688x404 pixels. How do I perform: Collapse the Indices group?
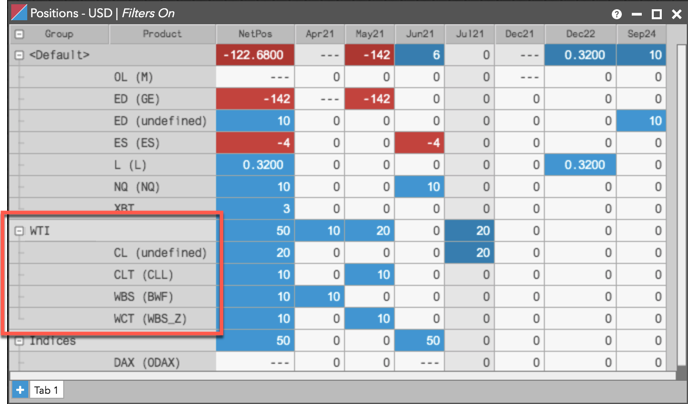tap(19, 341)
